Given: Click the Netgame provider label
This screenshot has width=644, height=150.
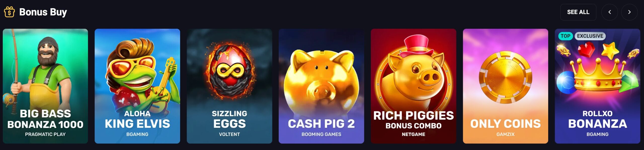Looking at the screenshot, I should click(413, 134).
